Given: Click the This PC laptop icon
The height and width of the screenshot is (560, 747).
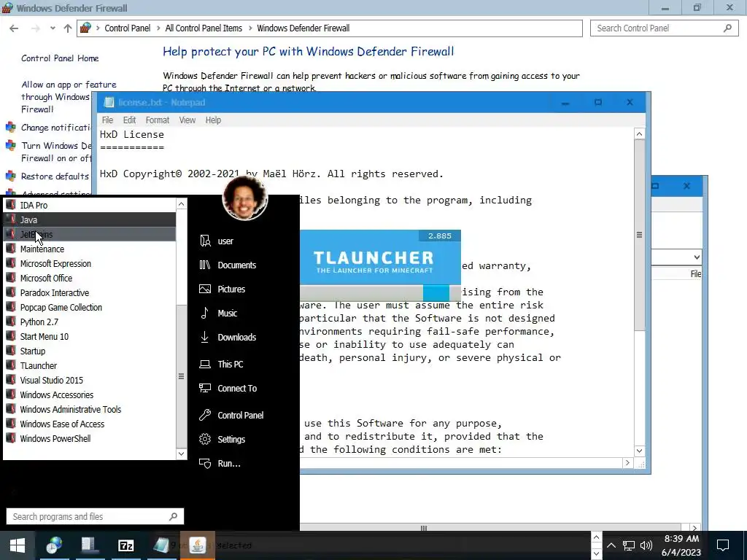Looking at the screenshot, I should (x=205, y=365).
